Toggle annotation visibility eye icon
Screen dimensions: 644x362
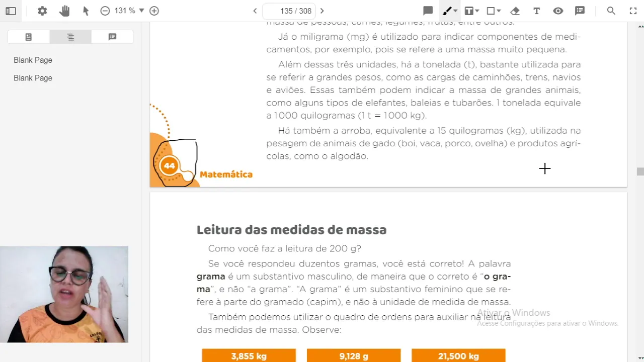click(558, 11)
